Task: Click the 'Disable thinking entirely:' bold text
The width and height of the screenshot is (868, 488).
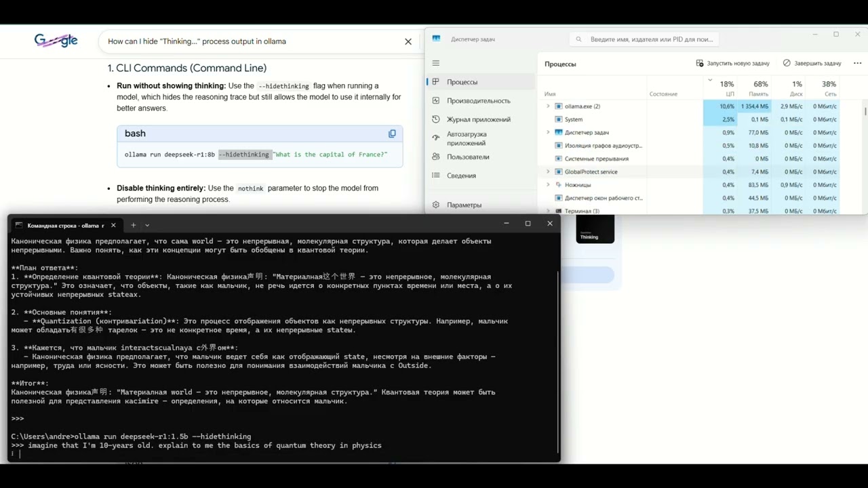Action: pos(161,188)
